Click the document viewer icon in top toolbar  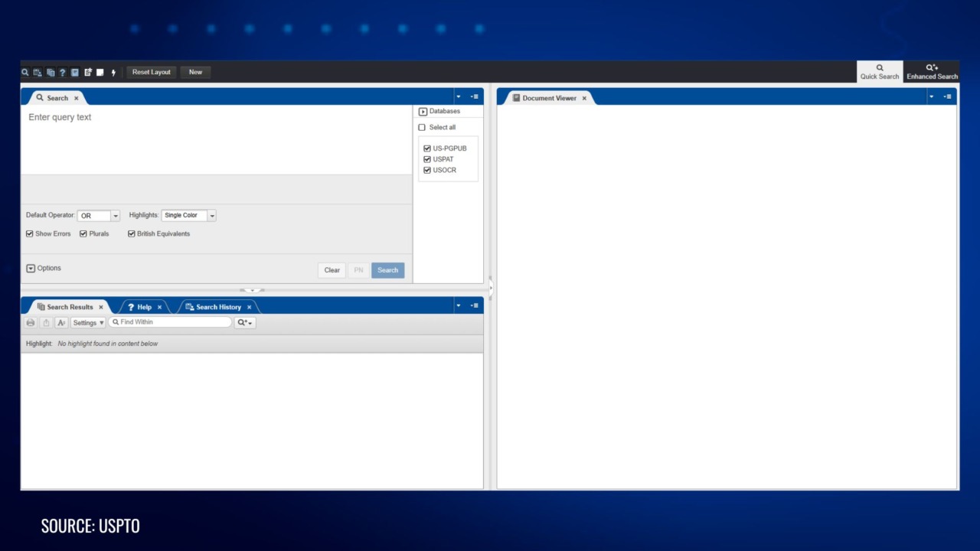click(75, 73)
